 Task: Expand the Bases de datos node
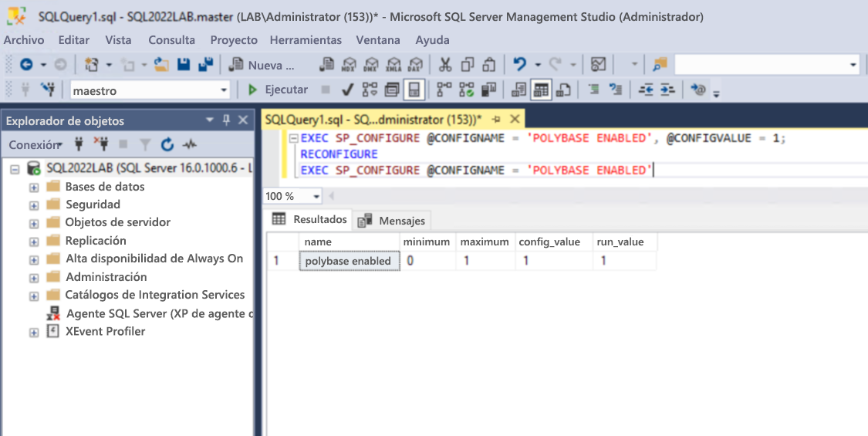pos(34,188)
